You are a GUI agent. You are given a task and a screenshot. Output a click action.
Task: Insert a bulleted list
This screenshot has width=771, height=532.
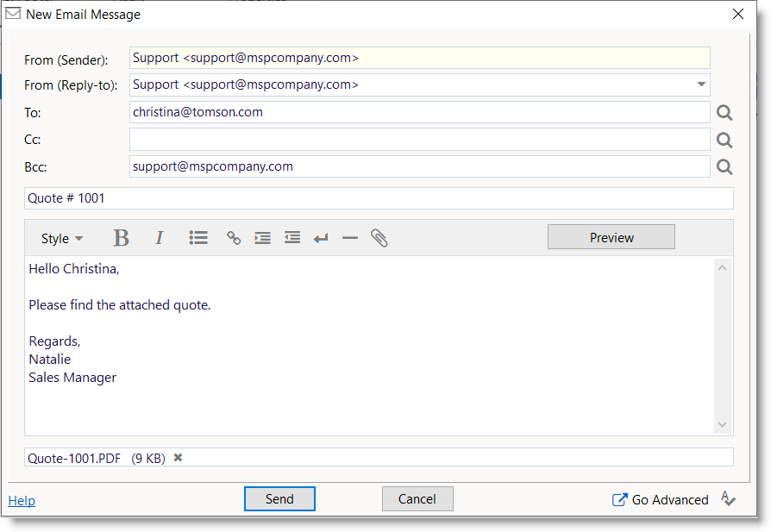tap(198, 238)
